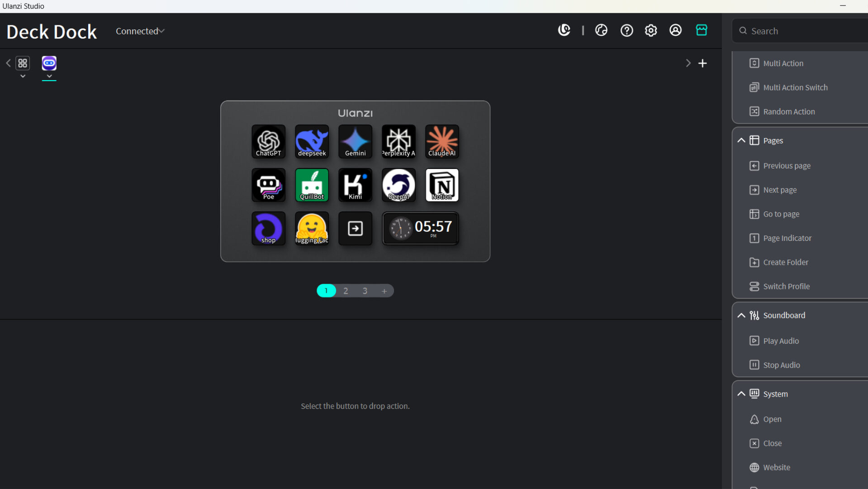Switch to page 2 tab
Screen dimensions: 868x489
[x=346, y=291]
